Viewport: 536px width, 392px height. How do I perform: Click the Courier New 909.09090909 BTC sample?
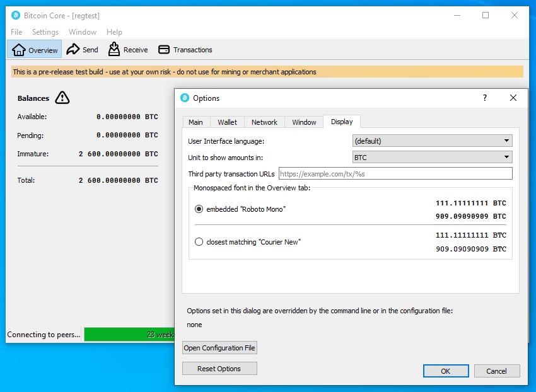point(471,249)
